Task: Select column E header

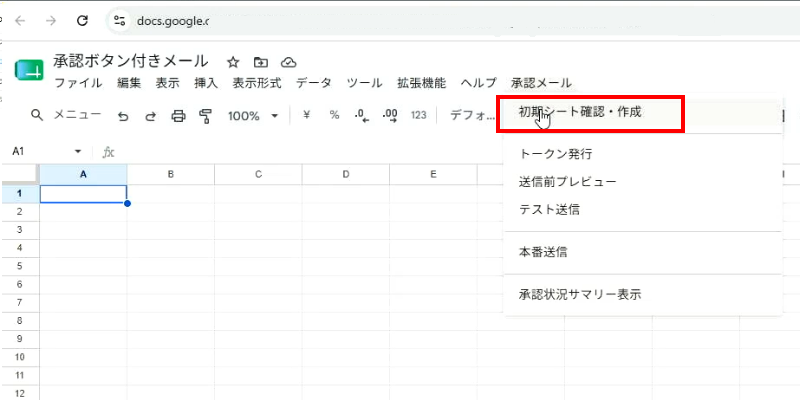Action: point(433,174)
